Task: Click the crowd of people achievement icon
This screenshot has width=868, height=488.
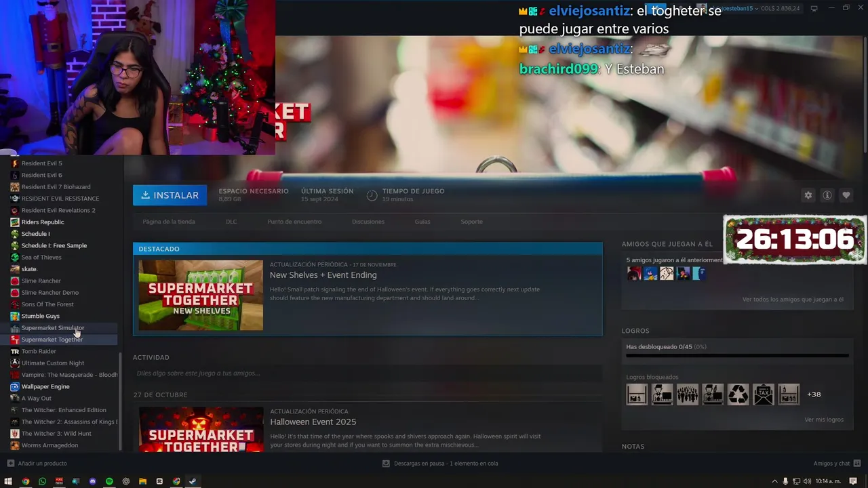Action: click(x=688, y=394)
